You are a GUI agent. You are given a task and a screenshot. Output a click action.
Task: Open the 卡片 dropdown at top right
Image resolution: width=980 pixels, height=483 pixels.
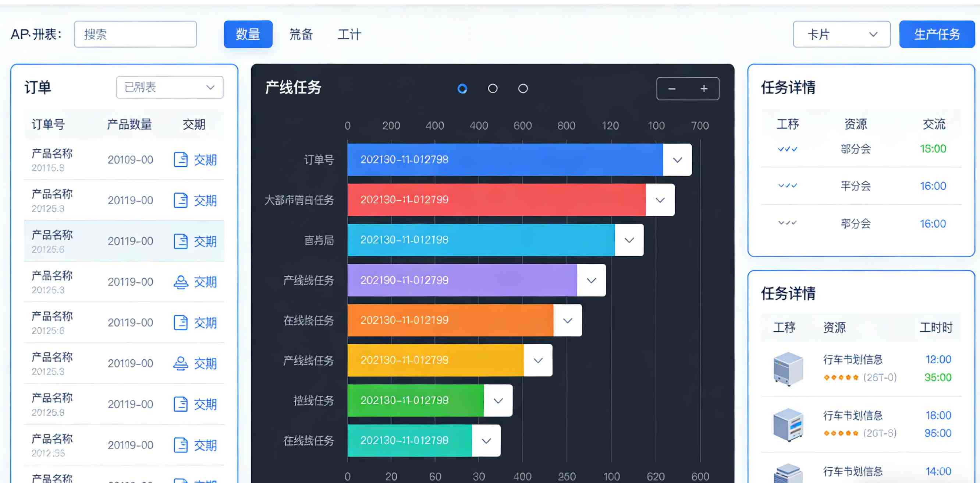841,34
